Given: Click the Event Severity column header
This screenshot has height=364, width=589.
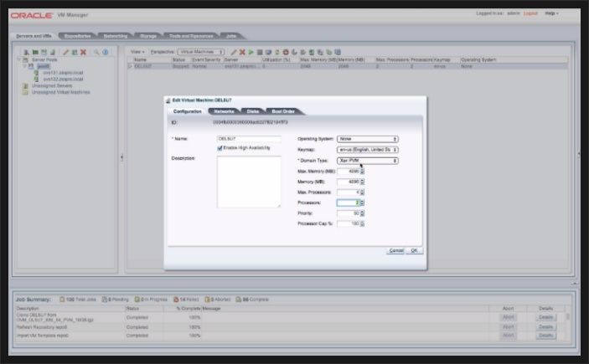Looking at the screenshot, I should click(206, 59).
